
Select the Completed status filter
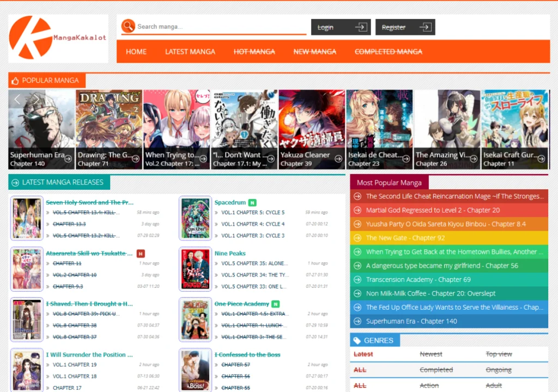tap(436, 370)
